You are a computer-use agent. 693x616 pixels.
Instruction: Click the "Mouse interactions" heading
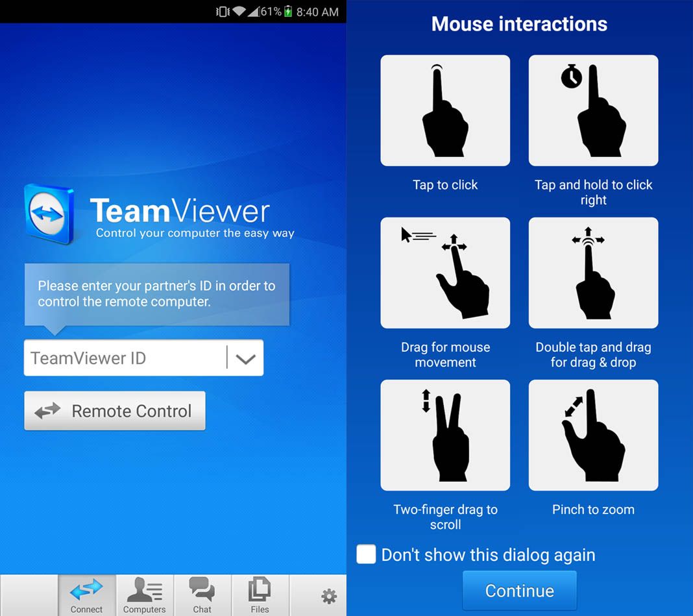point(519,24)
